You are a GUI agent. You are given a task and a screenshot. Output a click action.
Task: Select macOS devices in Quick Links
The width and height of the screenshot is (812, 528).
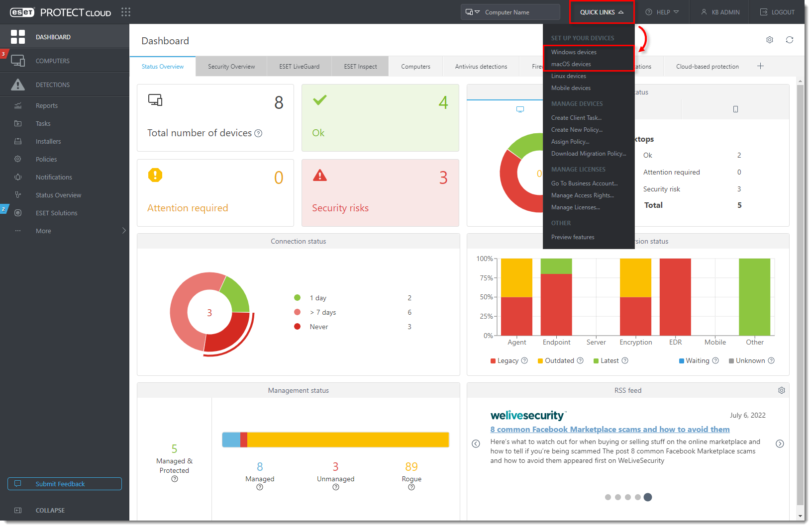point(571,64)
